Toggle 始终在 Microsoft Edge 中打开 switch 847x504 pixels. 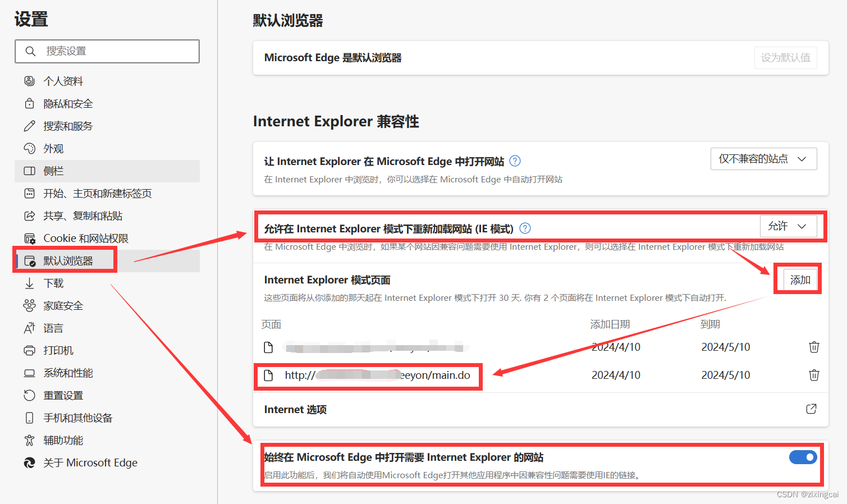[x=803, y=457]
